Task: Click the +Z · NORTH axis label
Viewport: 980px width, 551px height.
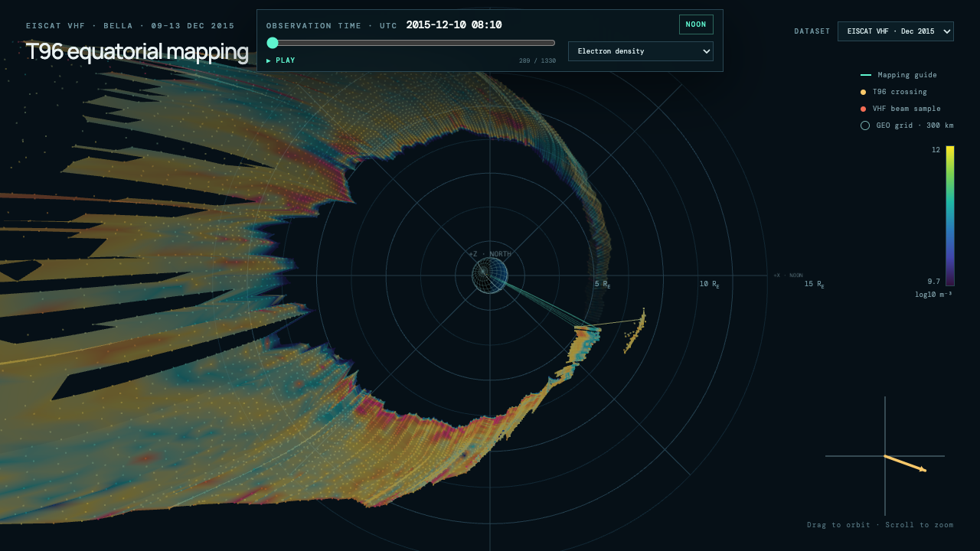Action: [490, 254]
